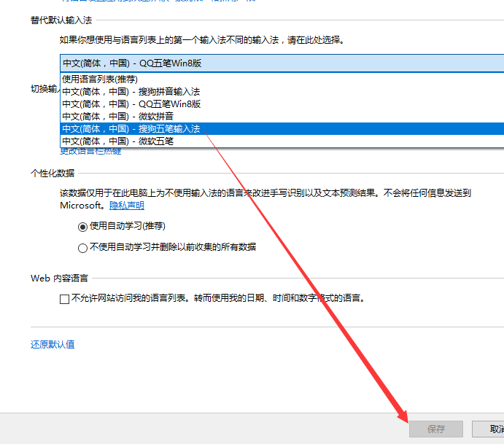
Task: Click the 取消 button
Action: coord(488,429)
